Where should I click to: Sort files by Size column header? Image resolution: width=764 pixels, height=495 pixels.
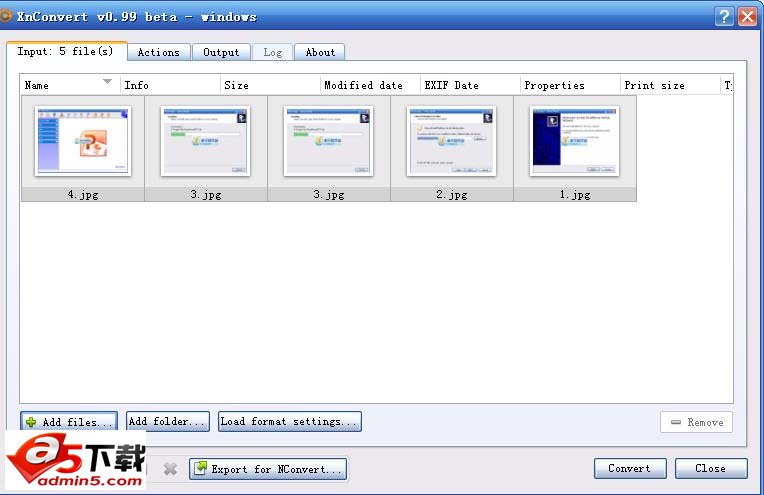(237, 86)
